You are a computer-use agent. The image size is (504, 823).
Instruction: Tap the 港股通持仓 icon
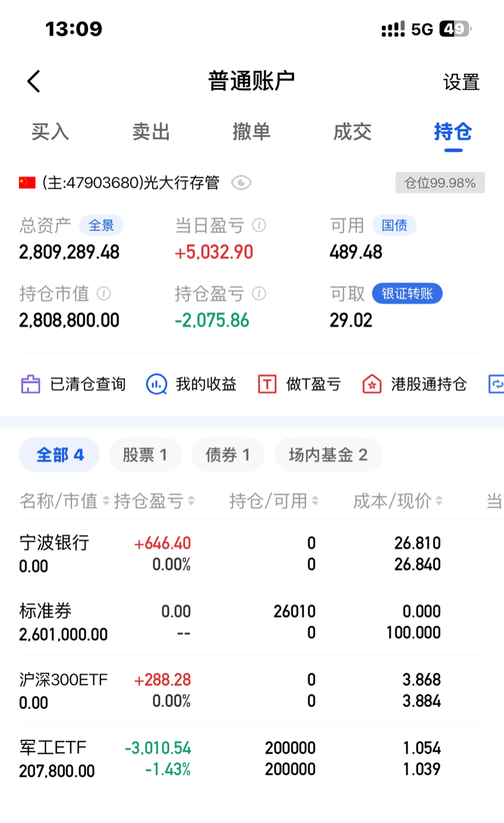coord(372,384)
